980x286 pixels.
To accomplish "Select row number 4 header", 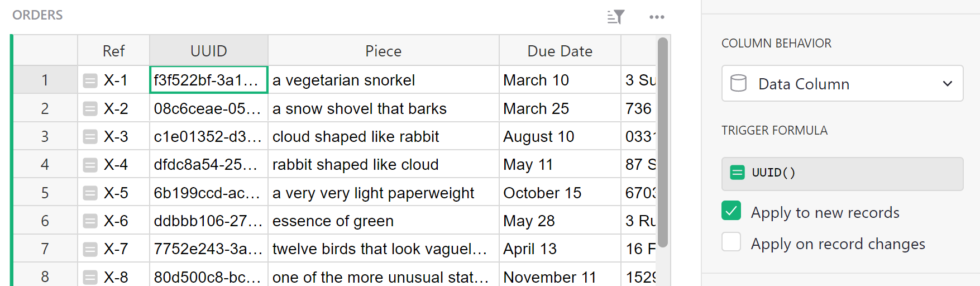I will pos(45,165).
